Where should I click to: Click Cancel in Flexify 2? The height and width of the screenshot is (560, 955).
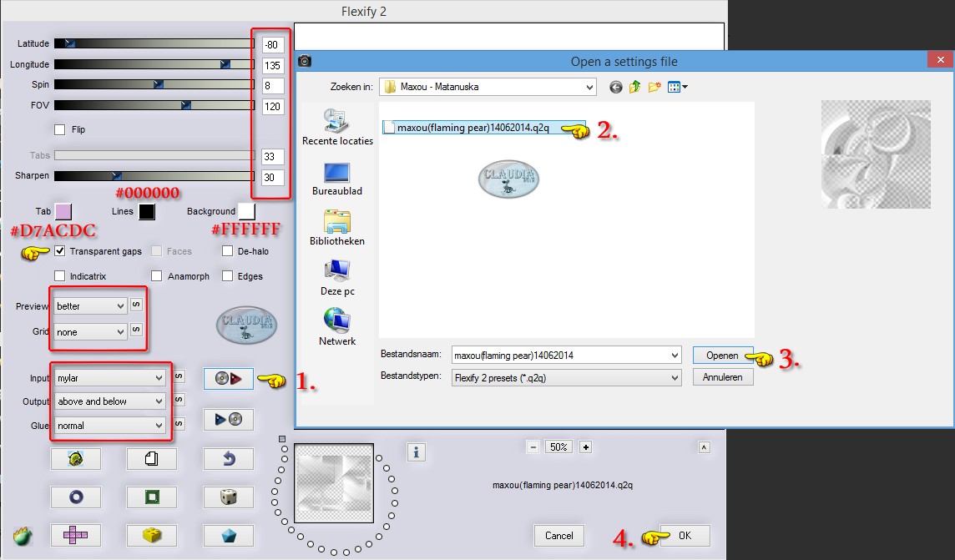(x=558, y=536)
